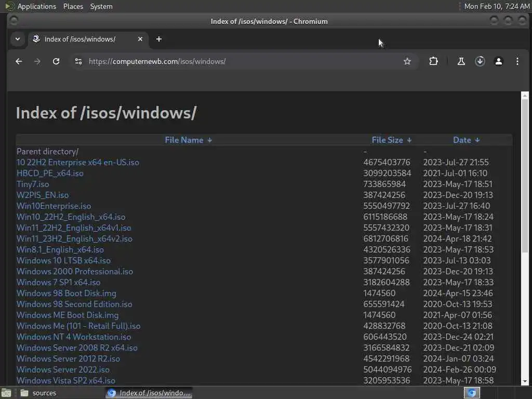Click Win11_22H2_English_x64v1.iso link
This screenshot has width=532, height=399.
coord(74,228)
